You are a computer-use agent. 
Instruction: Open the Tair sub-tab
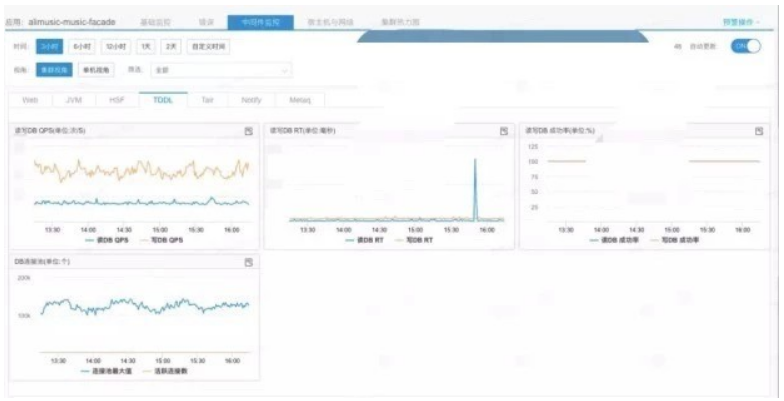point(208,100)
